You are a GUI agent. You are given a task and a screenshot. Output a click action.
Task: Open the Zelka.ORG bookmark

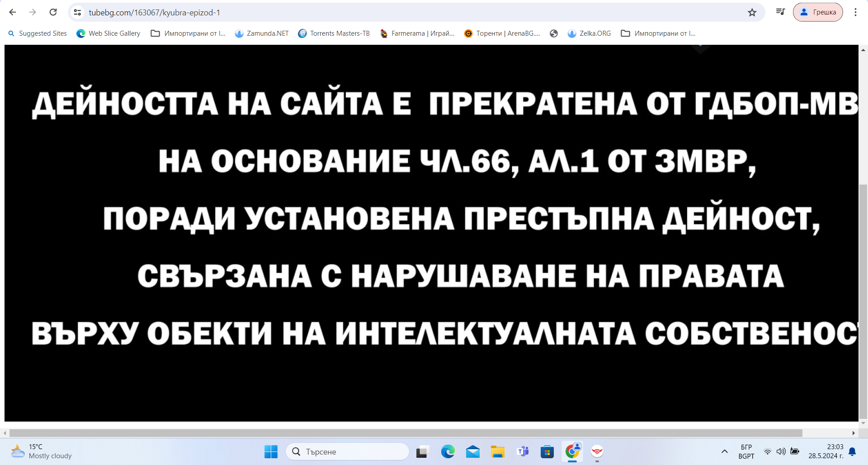pos(590,33)
